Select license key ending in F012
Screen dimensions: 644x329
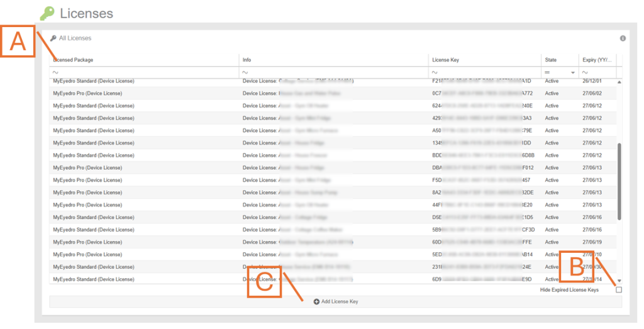click(483, 167)
